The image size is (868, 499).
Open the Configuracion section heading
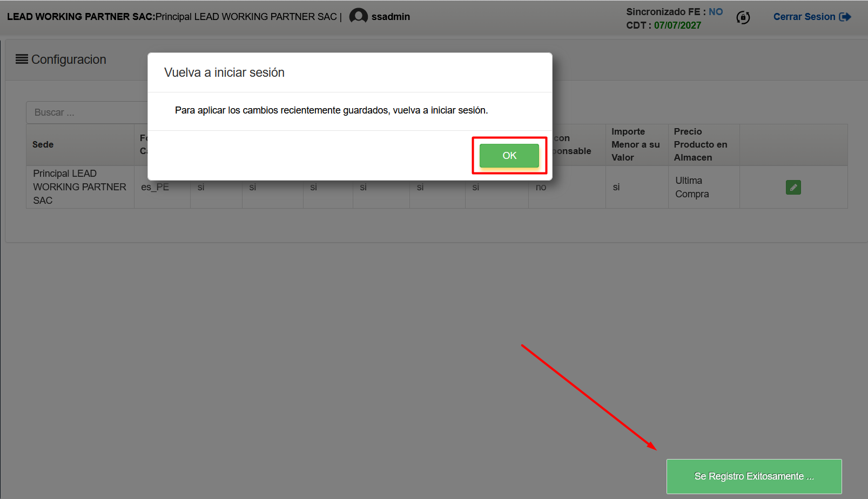pyautogui.click(x=69, y=59)
